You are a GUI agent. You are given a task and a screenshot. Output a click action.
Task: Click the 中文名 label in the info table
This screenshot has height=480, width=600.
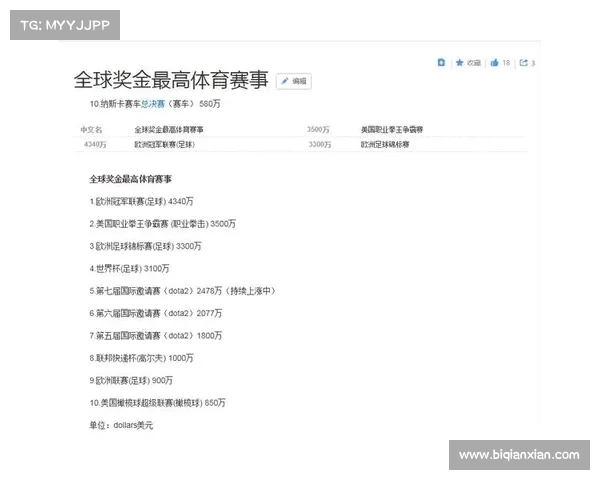click(91, 129)
